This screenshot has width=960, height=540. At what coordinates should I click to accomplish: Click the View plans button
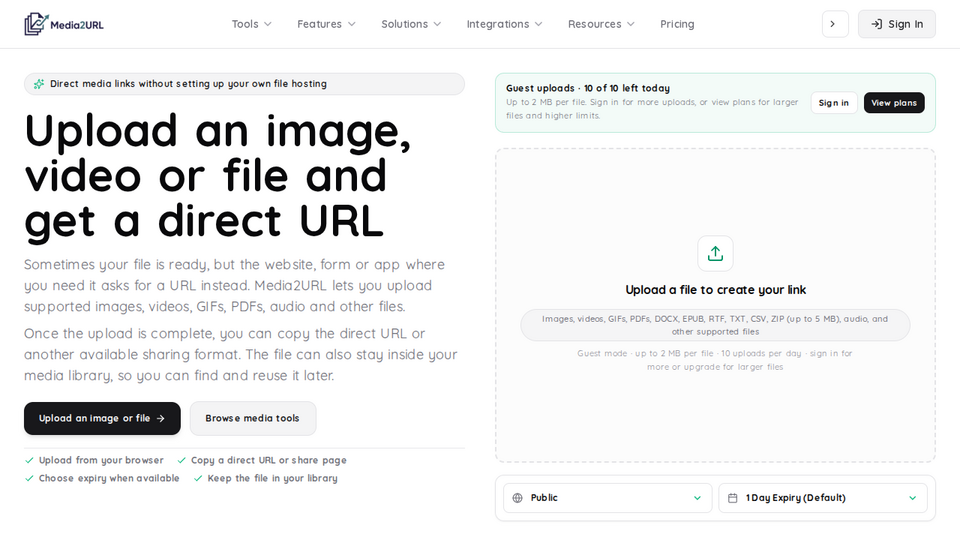894,103
